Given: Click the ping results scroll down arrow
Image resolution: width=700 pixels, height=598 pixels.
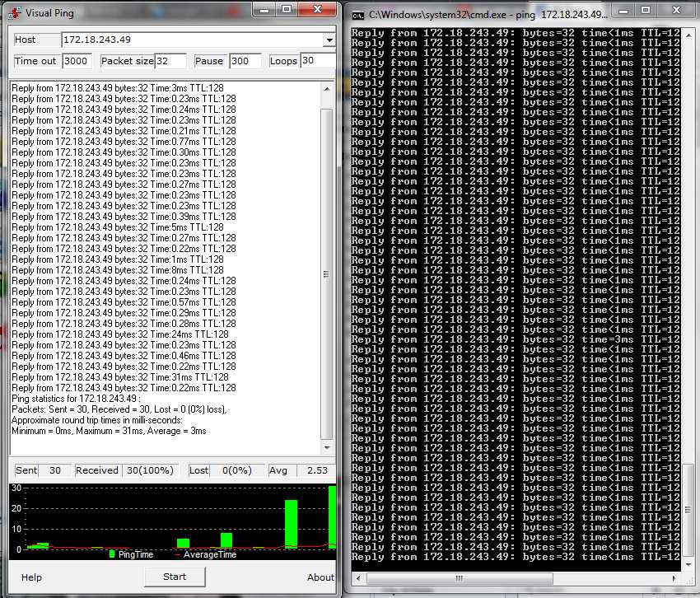Looking at the screenshot, I should tap(327, 447).
